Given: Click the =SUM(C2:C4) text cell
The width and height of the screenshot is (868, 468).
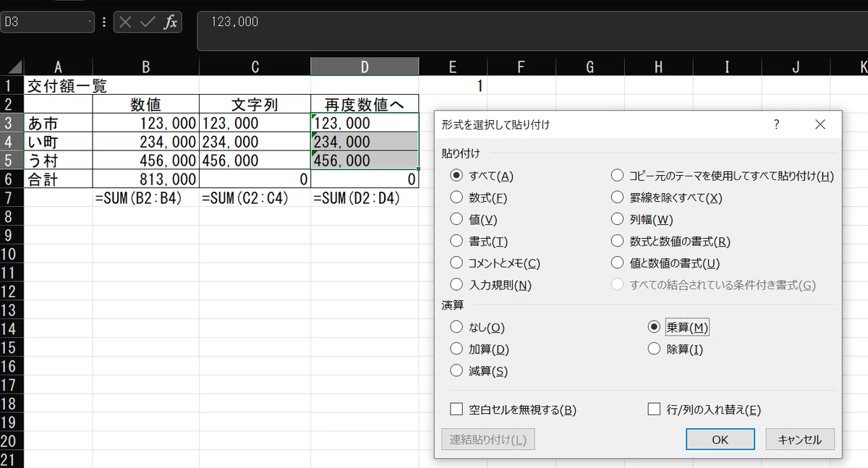Looking at the screenshot, I should 255,197.
